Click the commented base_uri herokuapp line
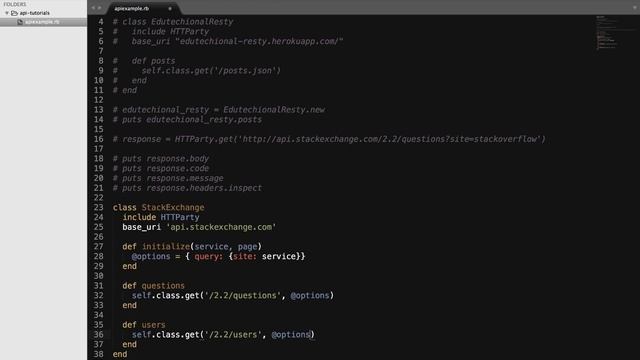Image resolution: width=640 pixels, height=360 pixels. point(228,41)
